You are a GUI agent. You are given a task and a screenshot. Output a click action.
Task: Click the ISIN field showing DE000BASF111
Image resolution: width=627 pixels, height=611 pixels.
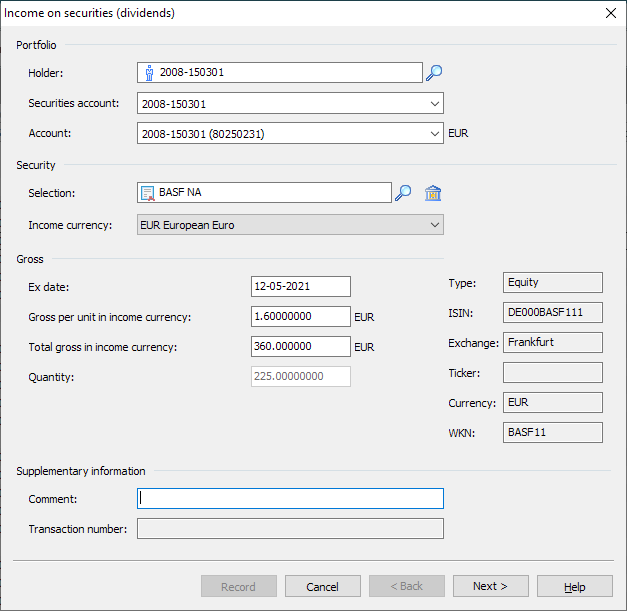pyautogui.click(x=552, y=313)
